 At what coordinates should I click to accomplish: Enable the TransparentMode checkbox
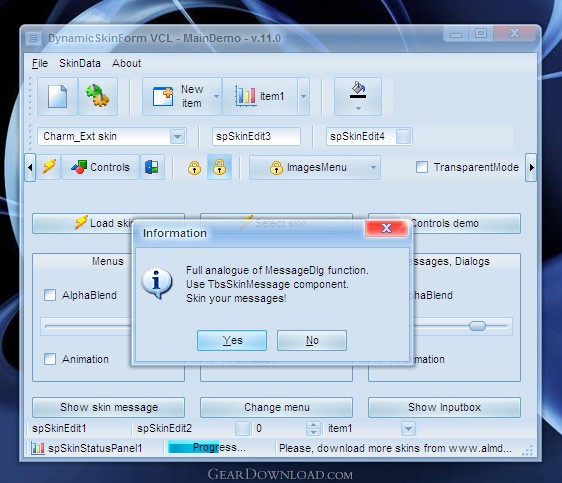tap(422, 167)
